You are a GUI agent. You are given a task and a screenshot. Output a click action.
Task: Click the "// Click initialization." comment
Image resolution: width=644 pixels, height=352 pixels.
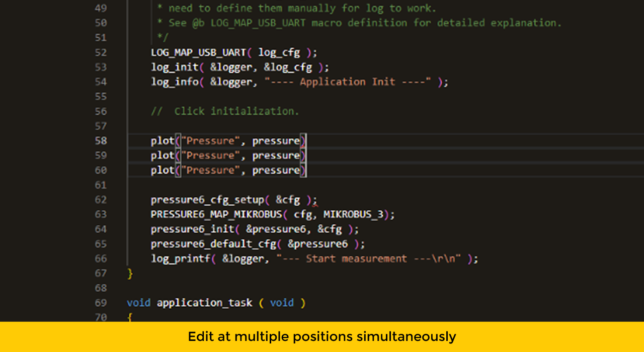[x=225, y=111]
